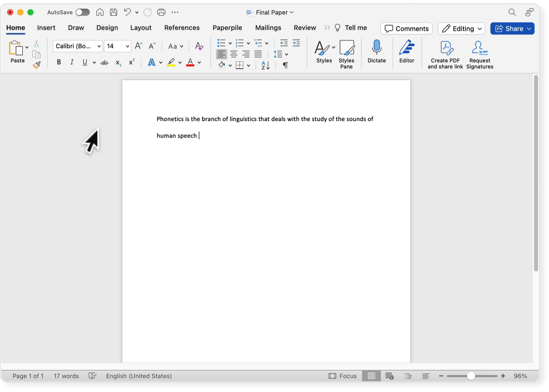Click Create PDF and share link
This screenshot has height=392, width=549.
445,54
